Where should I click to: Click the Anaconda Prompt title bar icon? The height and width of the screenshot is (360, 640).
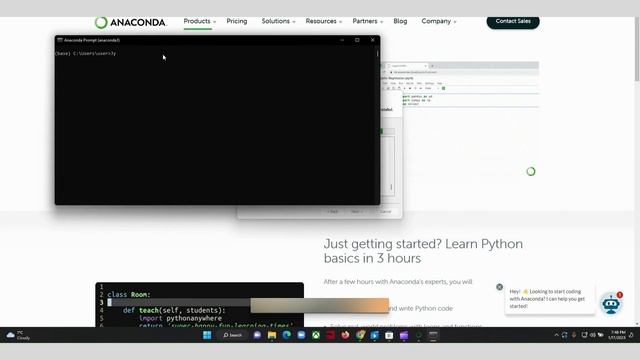(x=60, y=40)
